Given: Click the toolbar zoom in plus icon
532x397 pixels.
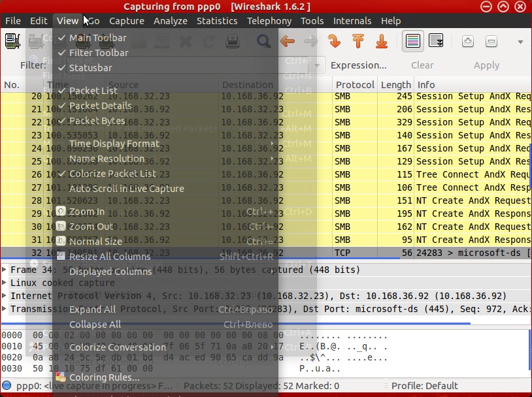Looking at the screenshot, I should 468,41.
